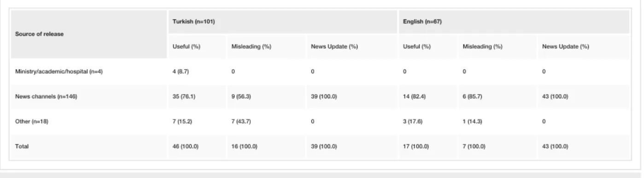This screenshot has width=644, height=178.
Task: Click the Source of release header cell
Action: [88, 34]
